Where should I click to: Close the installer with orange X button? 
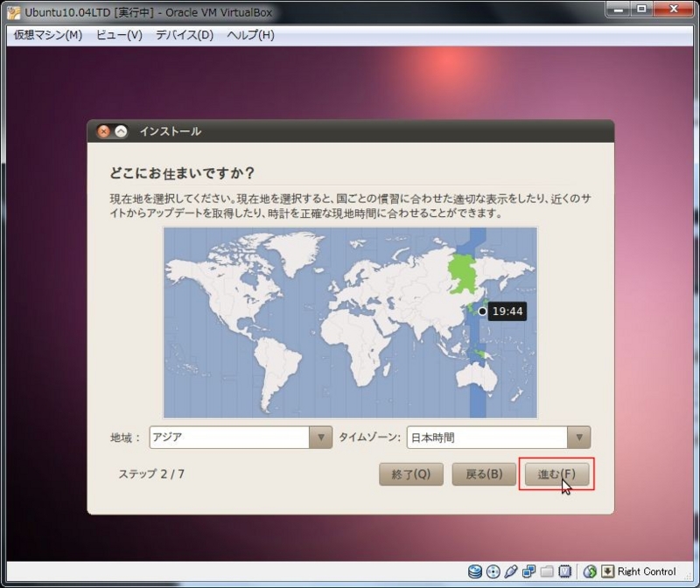click(x=103, y=131)
